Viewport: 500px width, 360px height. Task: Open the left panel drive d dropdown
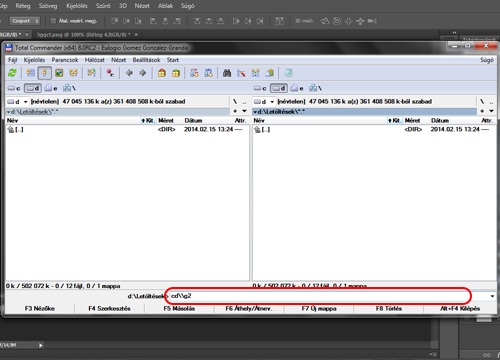[26, 102]
